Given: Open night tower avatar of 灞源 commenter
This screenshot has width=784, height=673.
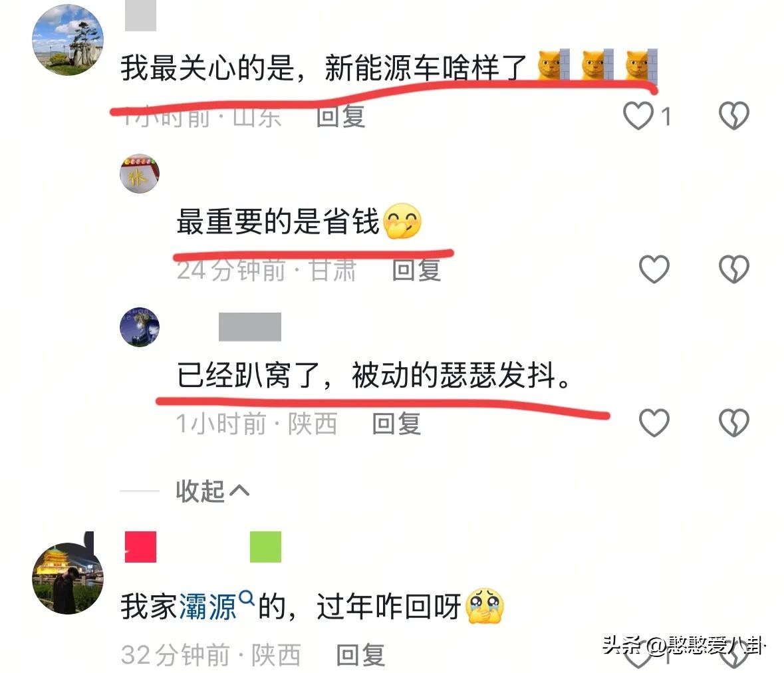Looking at the screenshot, I should click(68, 578).
